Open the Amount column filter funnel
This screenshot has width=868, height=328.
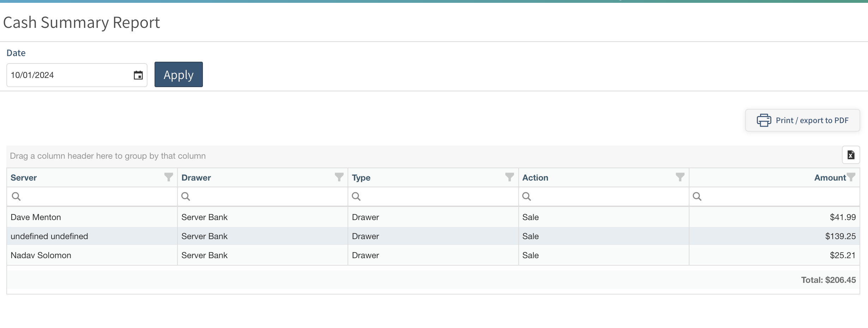coord(851,177)
